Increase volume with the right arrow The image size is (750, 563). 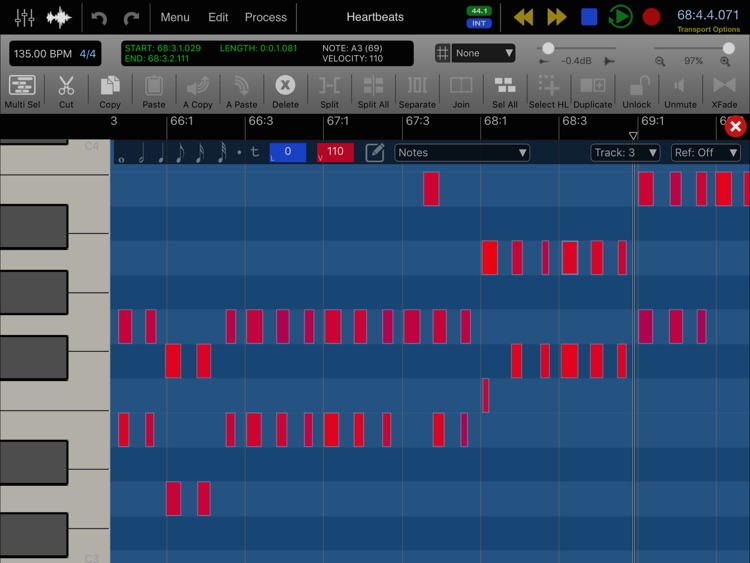click(x=609, y=61)
